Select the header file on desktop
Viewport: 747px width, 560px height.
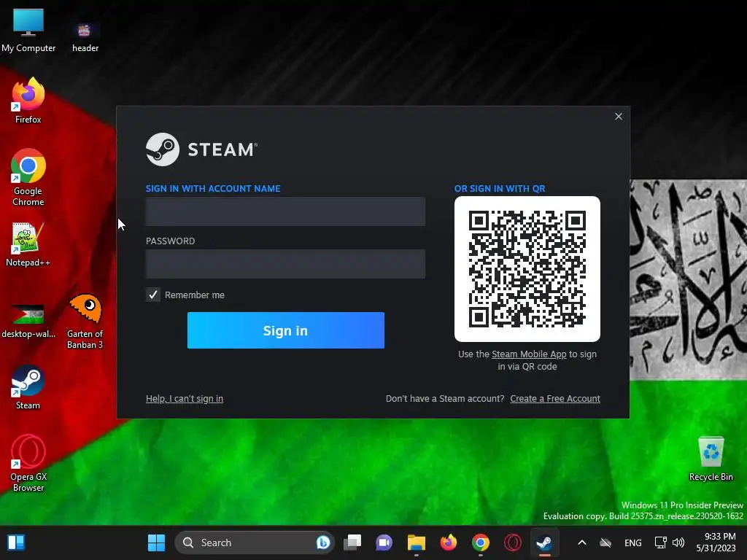tap(85, 36)
